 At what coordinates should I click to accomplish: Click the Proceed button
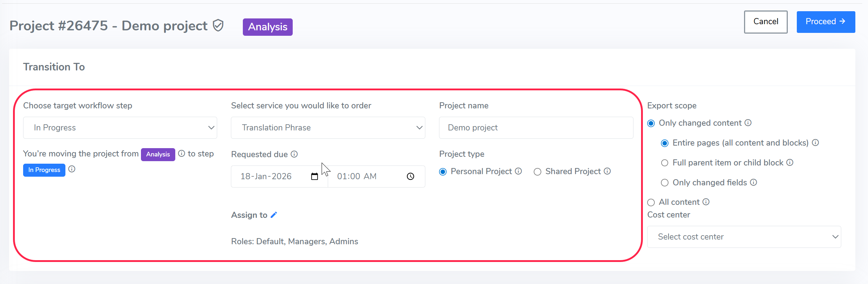[x=826, y=22]
